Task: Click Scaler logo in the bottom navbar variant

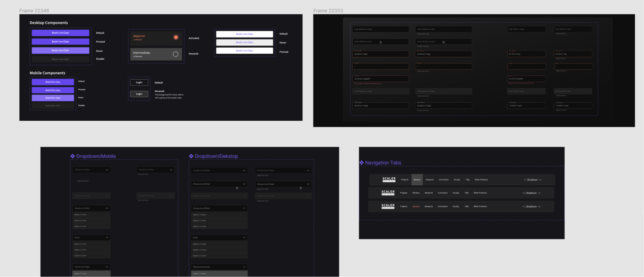Action: 388,206
